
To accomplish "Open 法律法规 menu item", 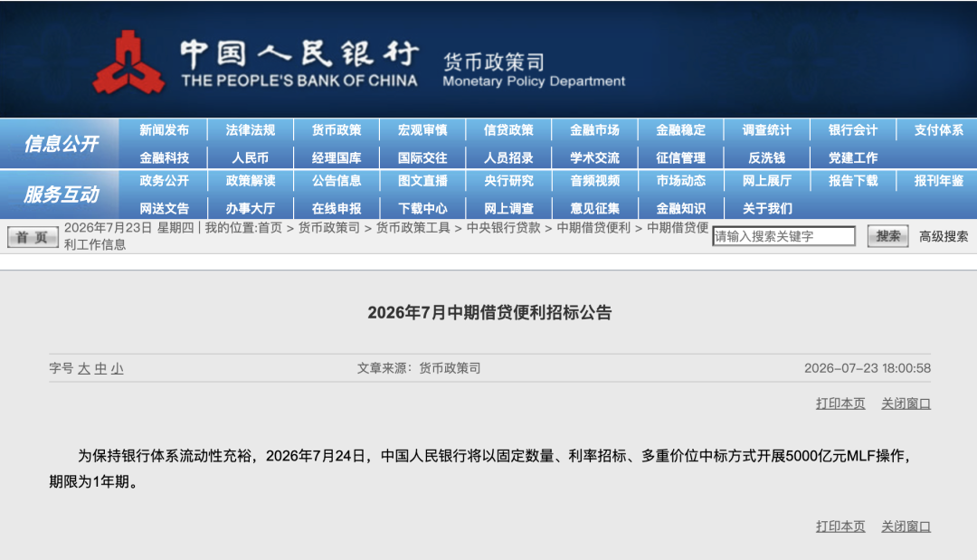I will point(250,130).
